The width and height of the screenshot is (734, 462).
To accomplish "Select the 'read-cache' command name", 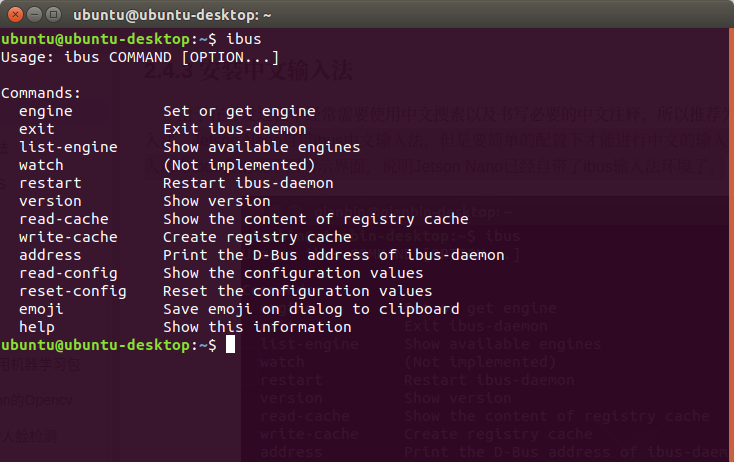I will click(x=64, y=219).
